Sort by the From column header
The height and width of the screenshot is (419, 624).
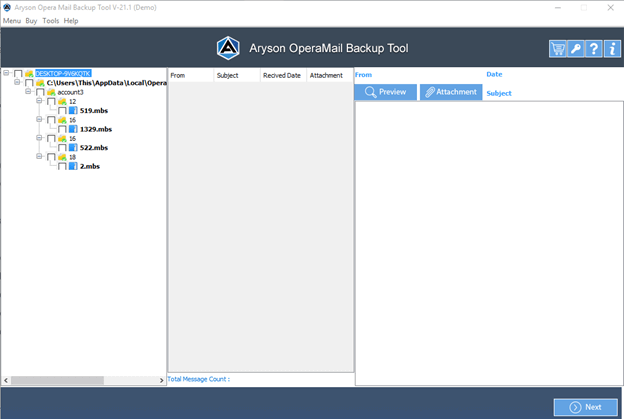pos(191,76)
